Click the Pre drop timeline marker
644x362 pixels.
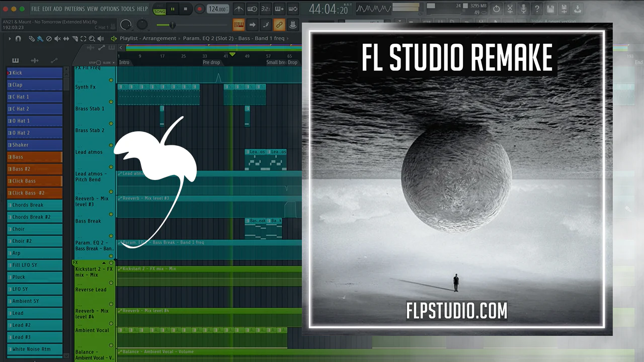(x=211, y=62)
